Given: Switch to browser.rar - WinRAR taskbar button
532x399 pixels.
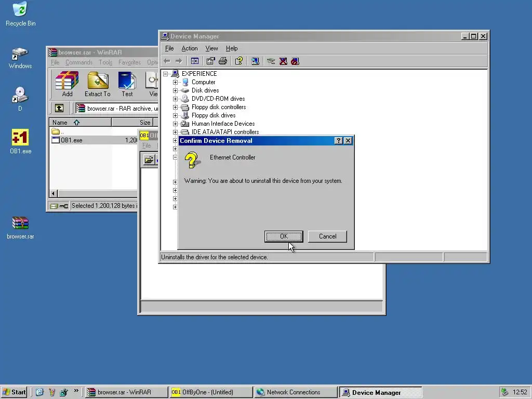Looking at the screenshot, I should tap(126, 392).
